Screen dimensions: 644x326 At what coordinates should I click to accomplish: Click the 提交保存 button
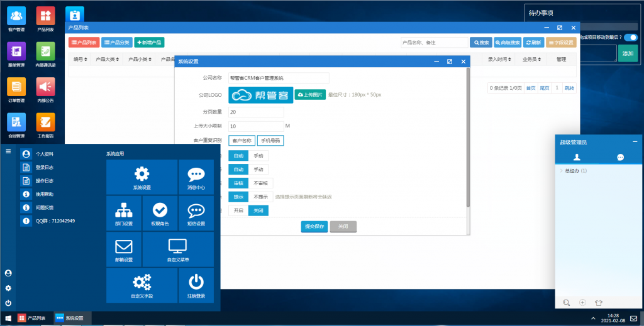pyautogui.click(x=314, y=226)
